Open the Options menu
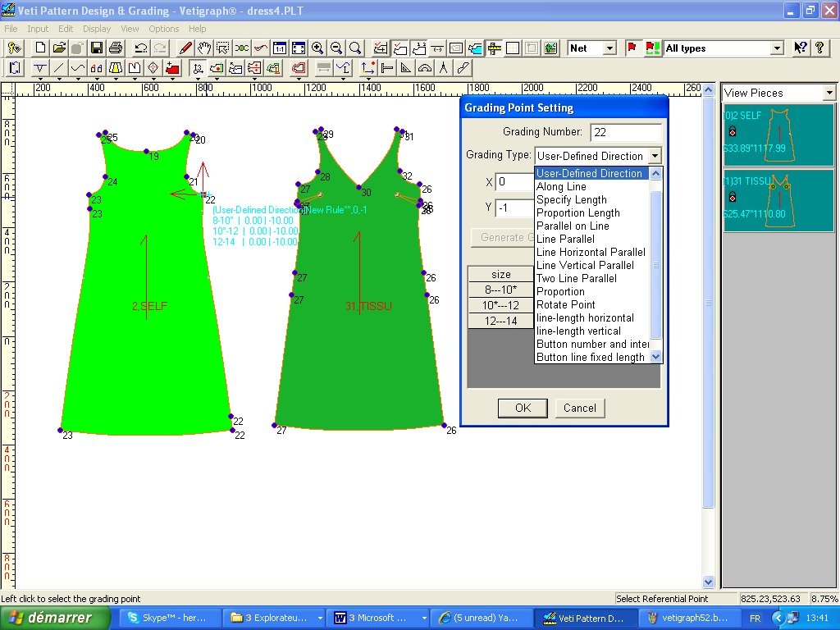840x630 pixels. [163, 29]
